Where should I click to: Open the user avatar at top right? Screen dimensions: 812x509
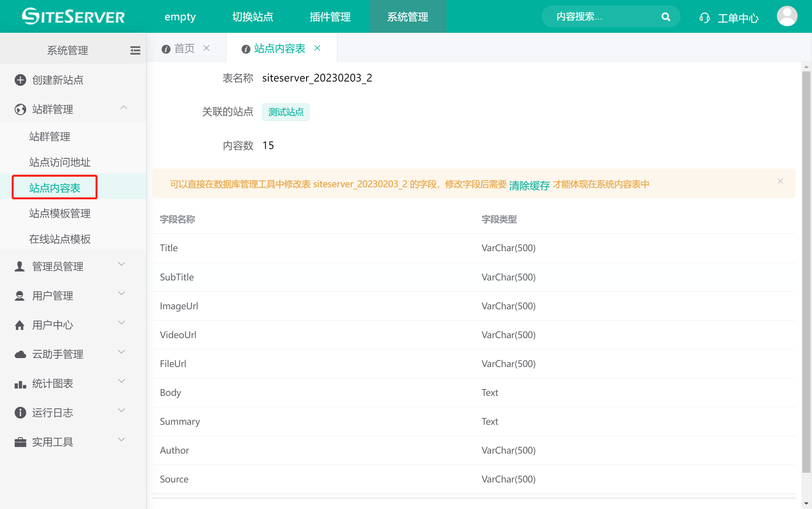tap(787, 16)
